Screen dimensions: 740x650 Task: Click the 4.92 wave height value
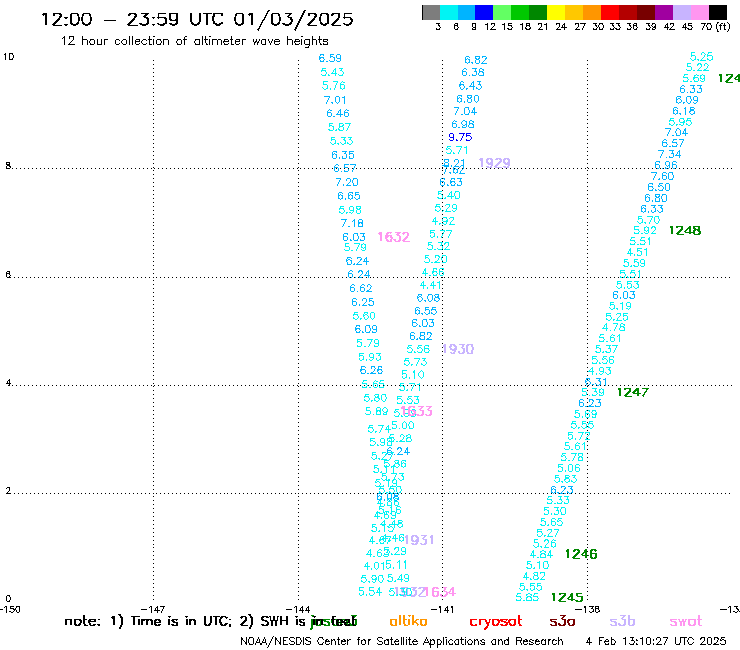(x=443, y=221)
